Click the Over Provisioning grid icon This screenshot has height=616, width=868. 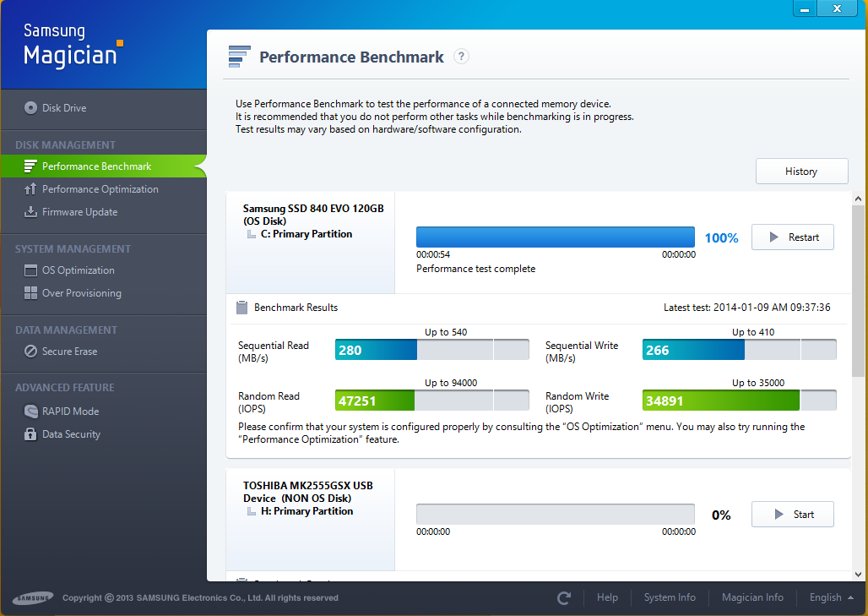(30, 293)
